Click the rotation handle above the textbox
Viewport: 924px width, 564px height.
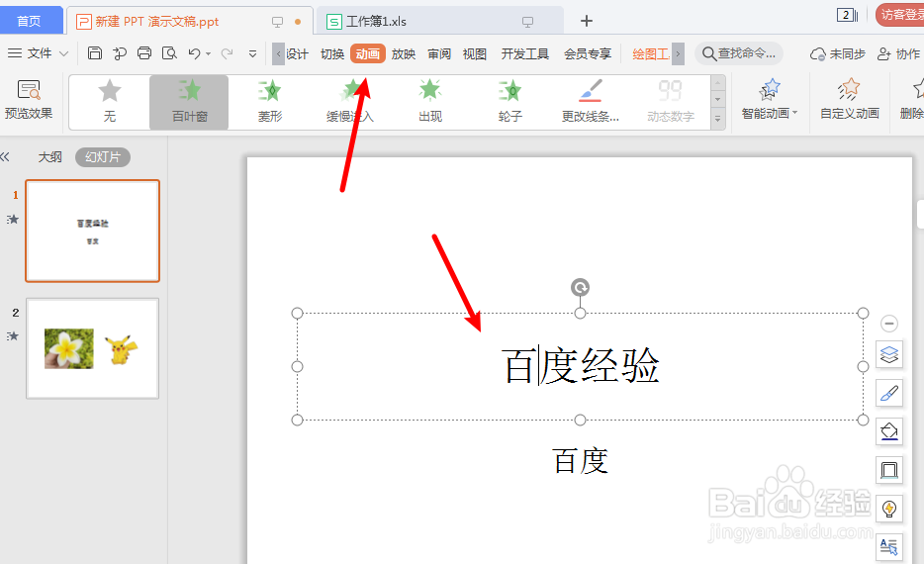580,287
